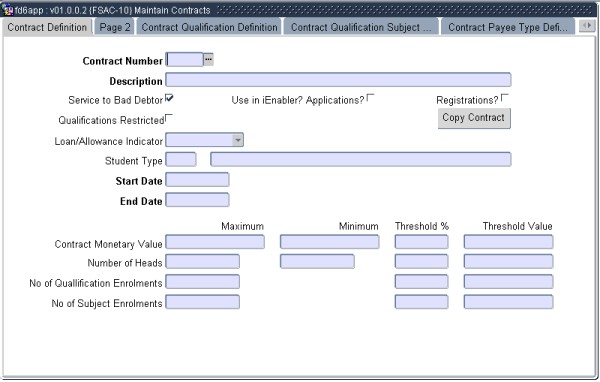Focus the Description text field
Image resolution: width=600 pixels, height=382 pixels.
pyautogui.click(x=338, y=80)
